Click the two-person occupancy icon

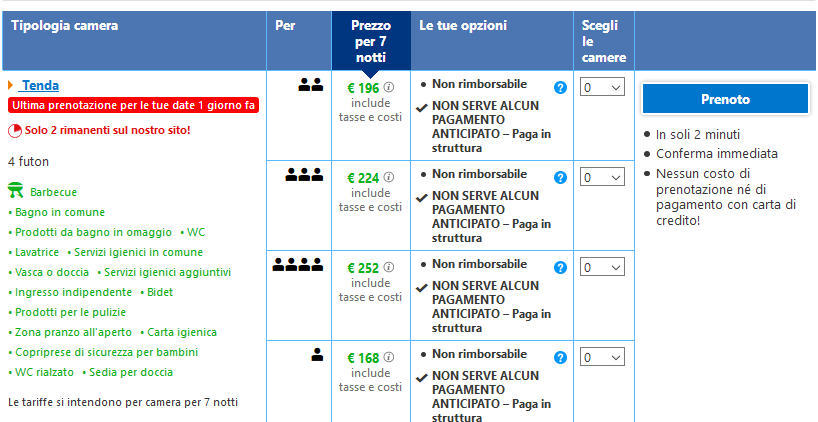pyautogui.click(x=310, y=86)
